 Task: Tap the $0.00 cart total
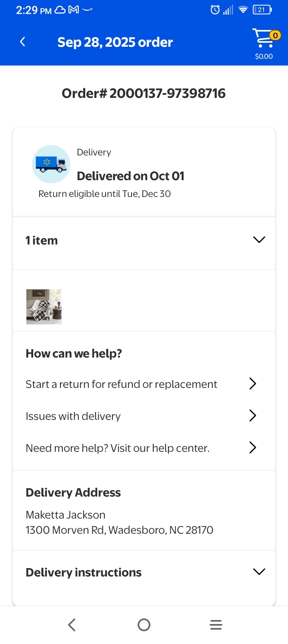pos(264,56)
